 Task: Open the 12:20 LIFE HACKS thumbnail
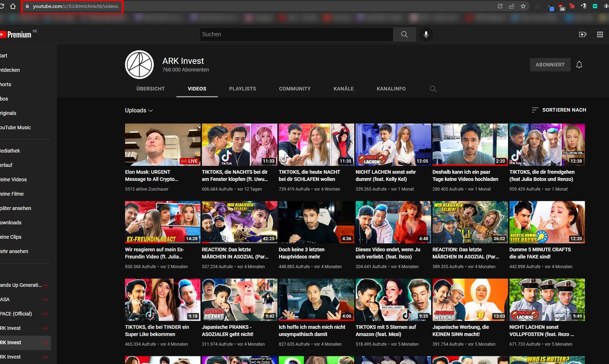tap(547, 222)
